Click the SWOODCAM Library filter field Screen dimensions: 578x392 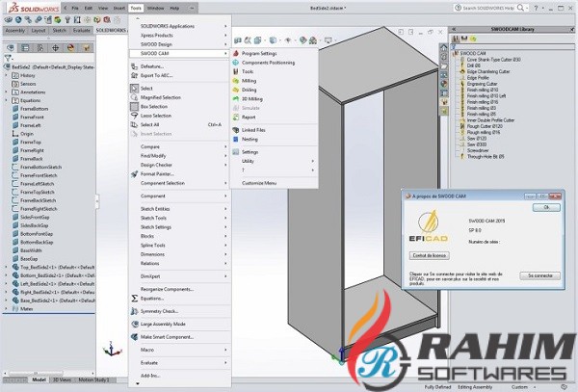tap(514, 47)
